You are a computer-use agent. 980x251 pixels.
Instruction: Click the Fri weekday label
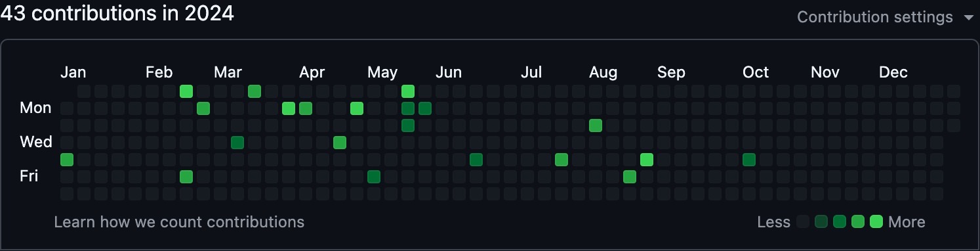[30, 176]
